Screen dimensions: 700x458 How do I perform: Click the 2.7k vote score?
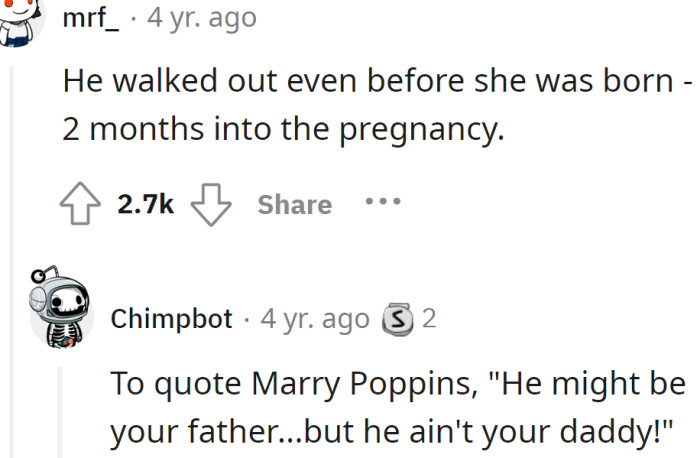click(x=146, y=205)
